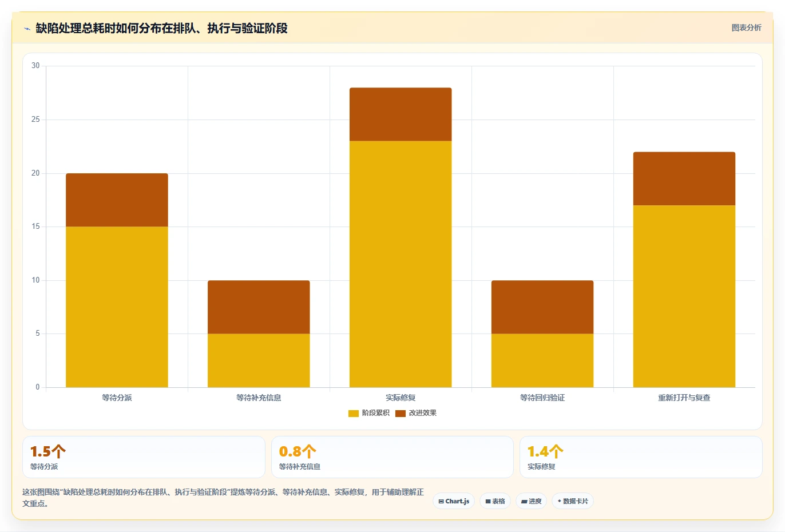Toggle the 阶段累积 legend color swatch
Viewport: 785px width, 532px height.
point(354,413)
